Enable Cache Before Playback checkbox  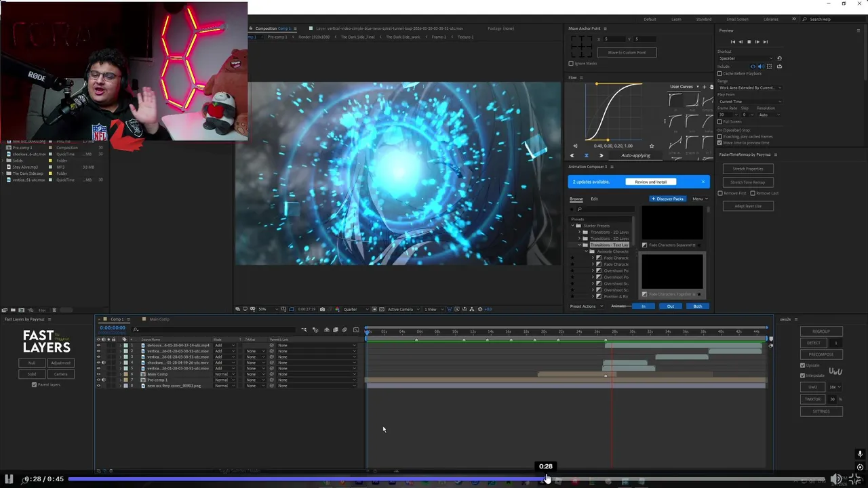(x=720, y=73)
